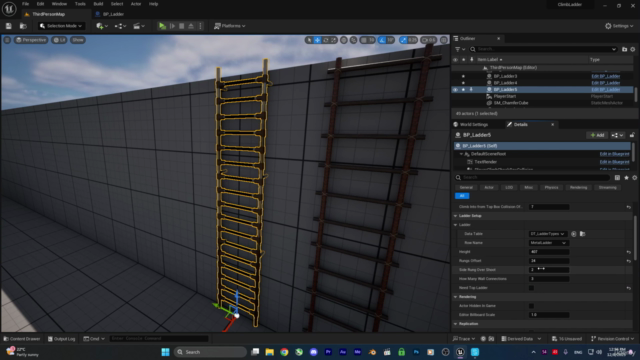Open the Lit view mode menu
Image resolution: width=640 pixels, height=360 pixels.
(x=60, y=40)
